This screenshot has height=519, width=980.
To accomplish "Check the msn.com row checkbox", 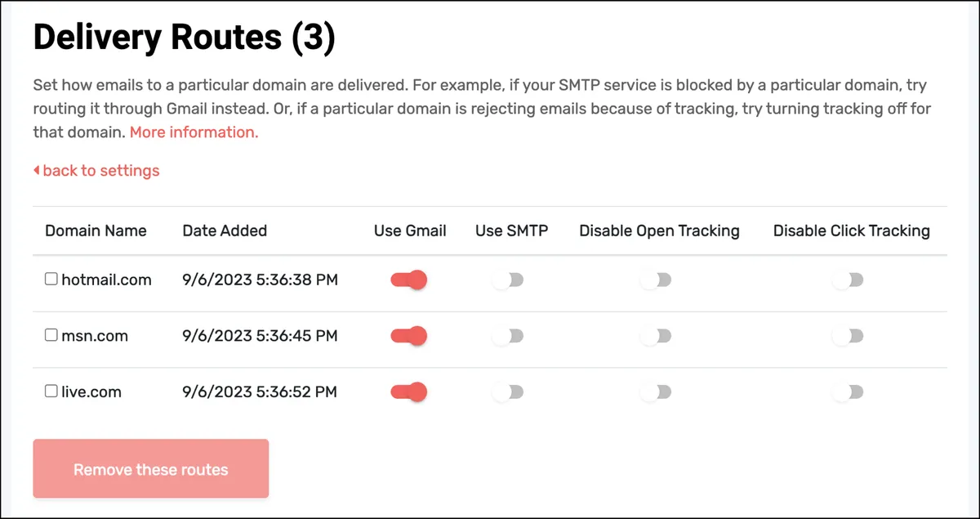I will click(x=51, y=335).
